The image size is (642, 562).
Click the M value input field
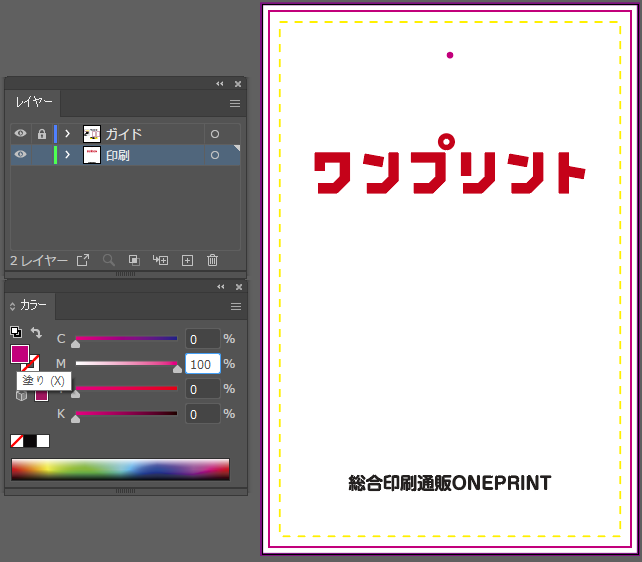click(202, 364)
